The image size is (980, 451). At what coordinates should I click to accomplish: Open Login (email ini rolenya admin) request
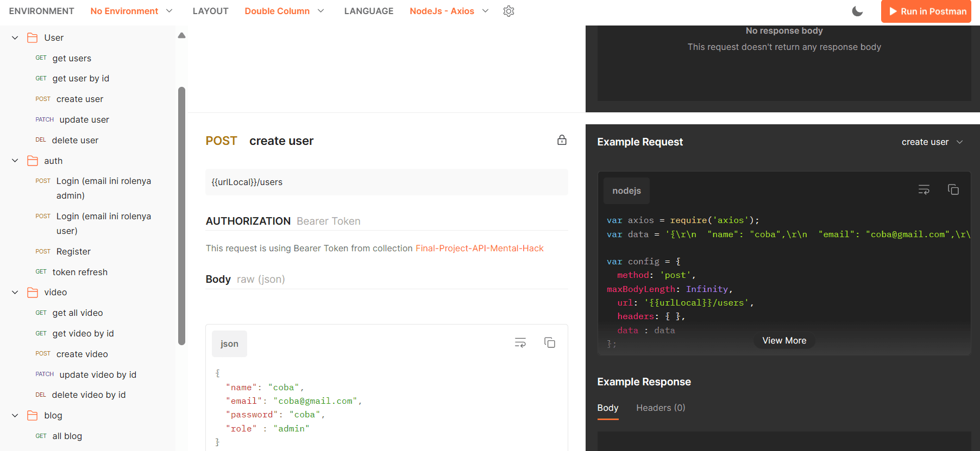tap(104, 188)
